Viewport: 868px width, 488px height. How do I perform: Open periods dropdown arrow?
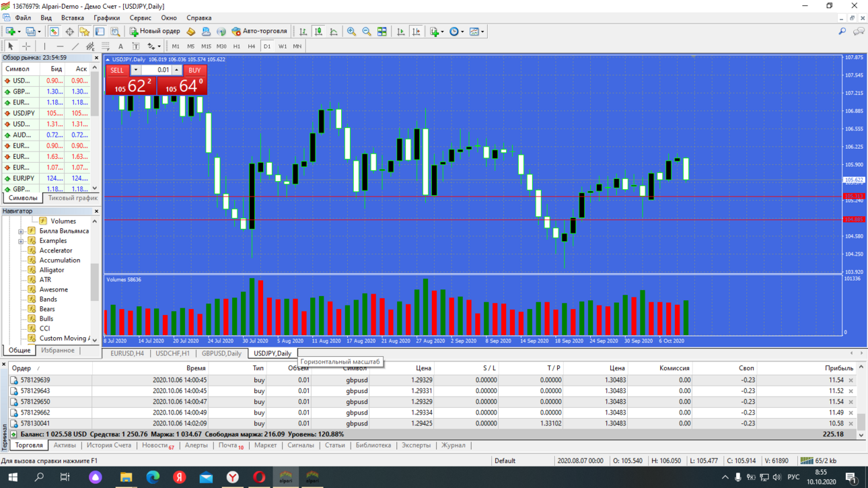coord(462,32)
